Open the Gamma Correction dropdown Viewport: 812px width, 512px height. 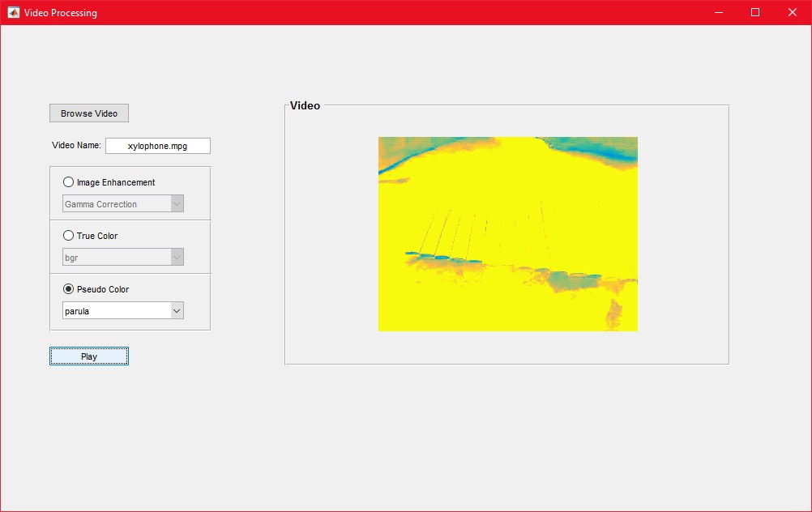pyautogui.click(x=123, y=204)
